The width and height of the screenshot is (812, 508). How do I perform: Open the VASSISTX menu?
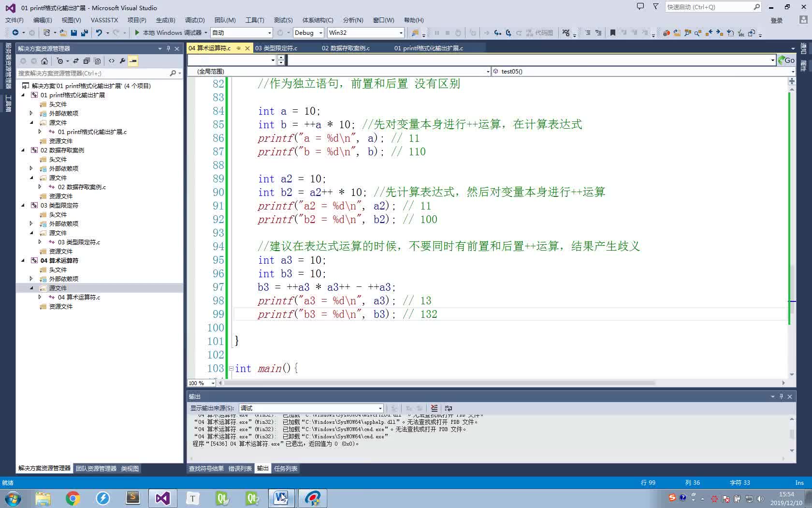coord(104,20)
